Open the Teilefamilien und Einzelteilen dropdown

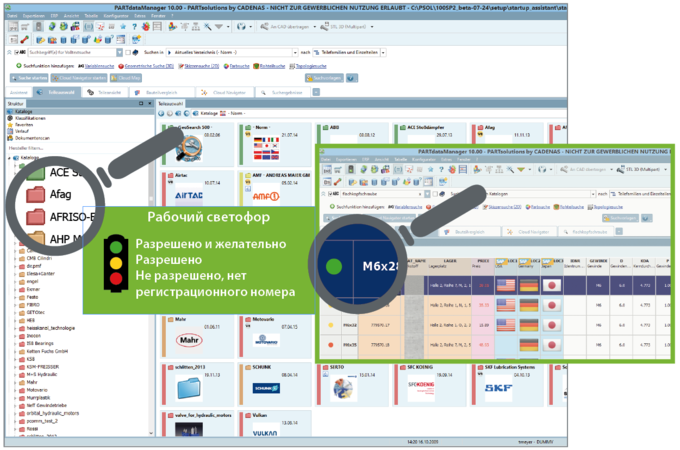pyautogui.click(x=383, y=52)
